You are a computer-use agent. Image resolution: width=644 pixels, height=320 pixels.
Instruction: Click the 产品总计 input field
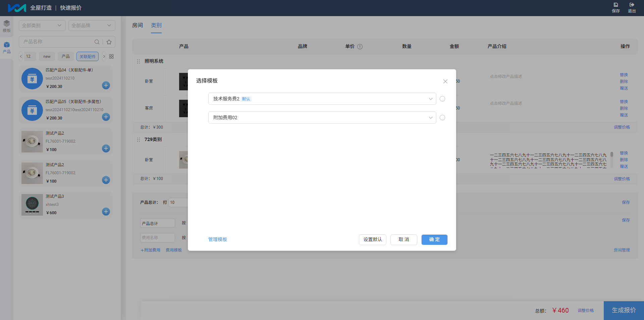158,223
